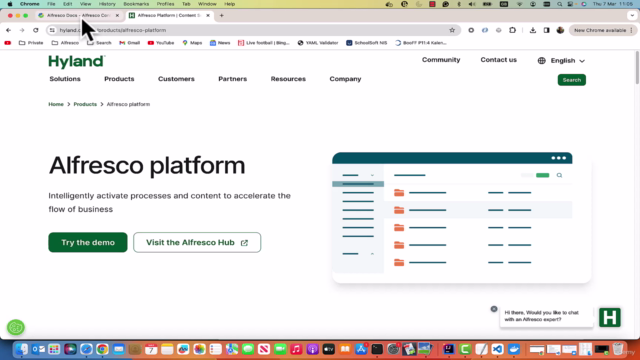The width and height of the screenshot is (640, 360).
Task: Open the Apple menu
Action: (10, 4)
